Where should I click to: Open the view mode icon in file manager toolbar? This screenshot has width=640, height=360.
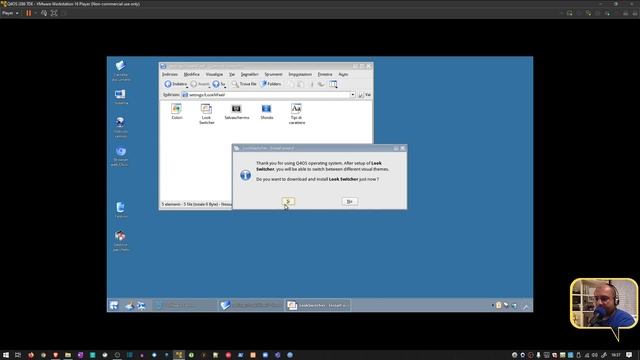click(x=333, y=84)
